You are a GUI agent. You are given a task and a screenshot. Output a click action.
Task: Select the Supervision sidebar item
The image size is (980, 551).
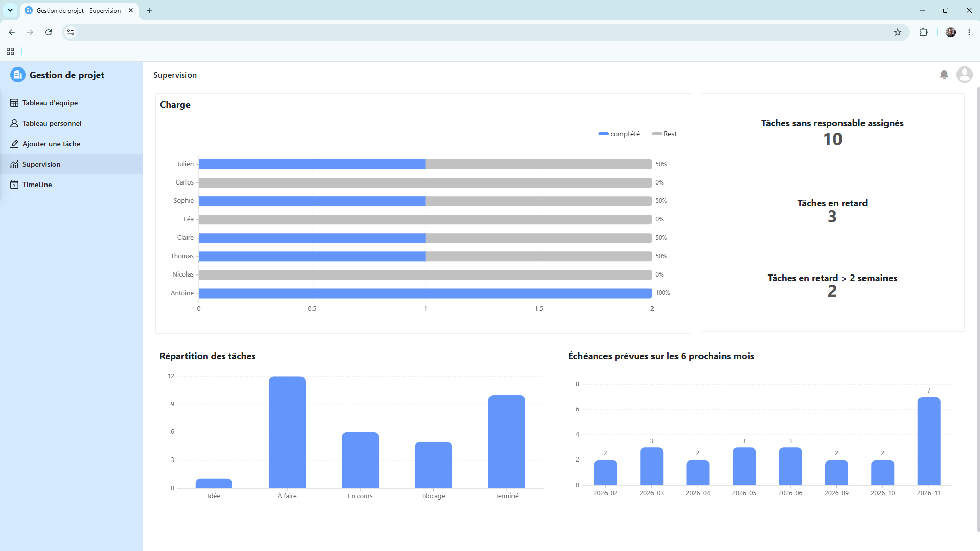pyautogui.click(x=72, y=164)
